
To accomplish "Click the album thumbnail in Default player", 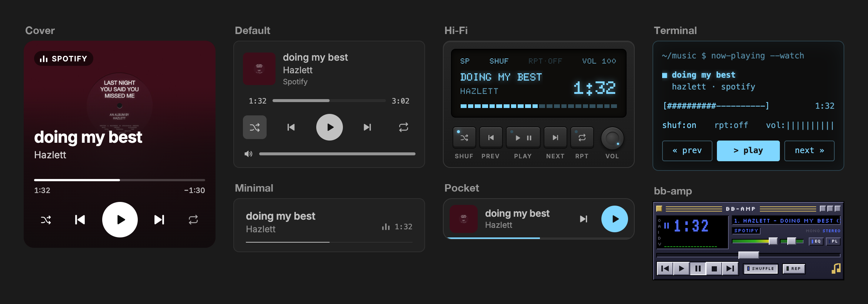I will coord(259,69).
